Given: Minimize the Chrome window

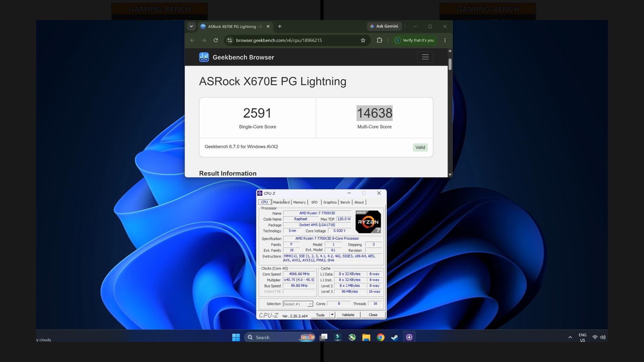Looking at the screenshot, I should tap(415, 26).
